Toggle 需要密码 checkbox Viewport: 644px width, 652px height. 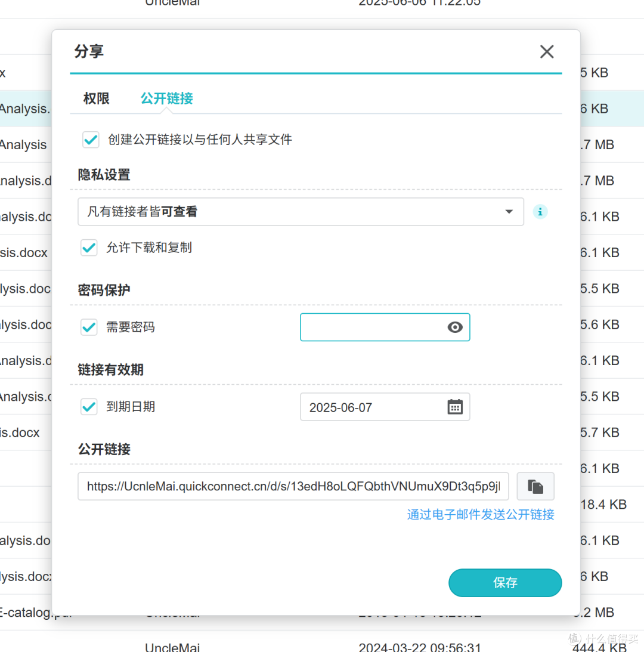pyautogui.click(x=89, y=327)
